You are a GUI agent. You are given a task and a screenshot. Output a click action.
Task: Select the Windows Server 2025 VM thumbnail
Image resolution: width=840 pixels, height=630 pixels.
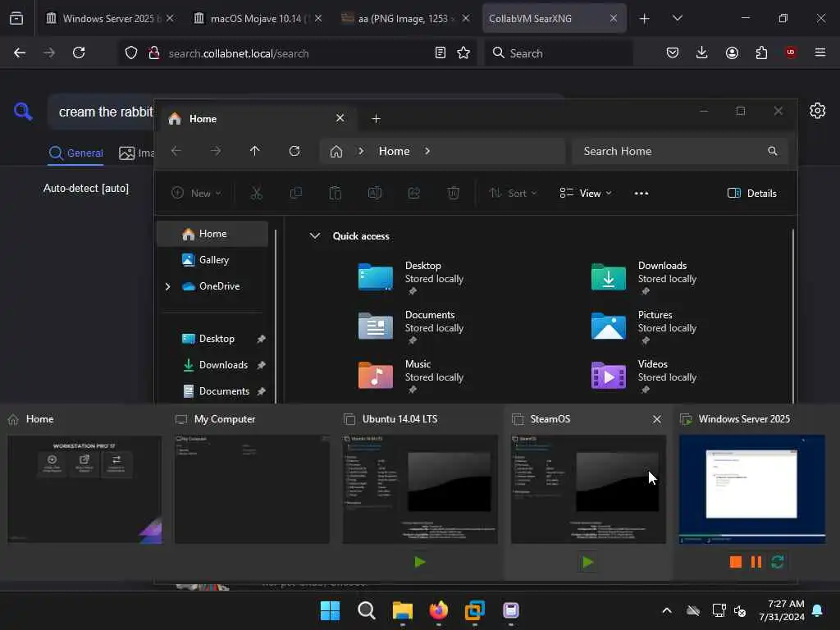click(x=752, y=489)
